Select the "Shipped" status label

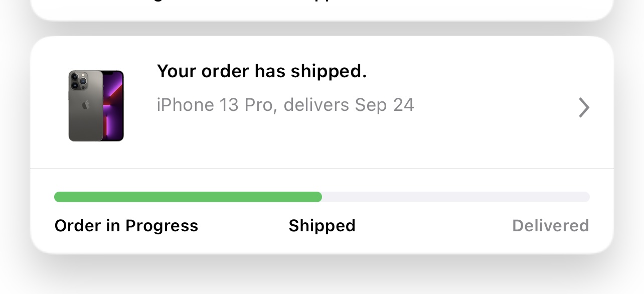[322, 226]
